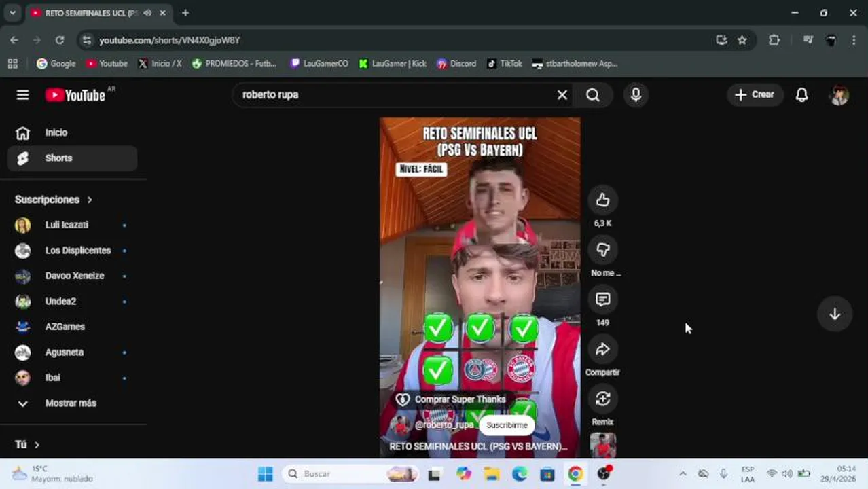868x489 pixels.
Task: Start voice search with the microphone
Action: pos(636,95)
